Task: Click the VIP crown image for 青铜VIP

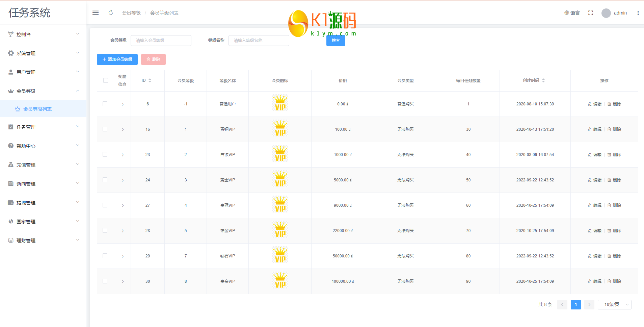Action: pos(280,129)
